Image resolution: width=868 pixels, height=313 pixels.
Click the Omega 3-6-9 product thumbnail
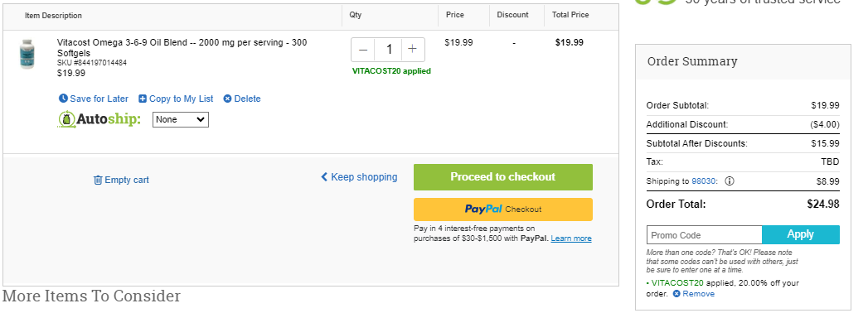tap(27, 54)
